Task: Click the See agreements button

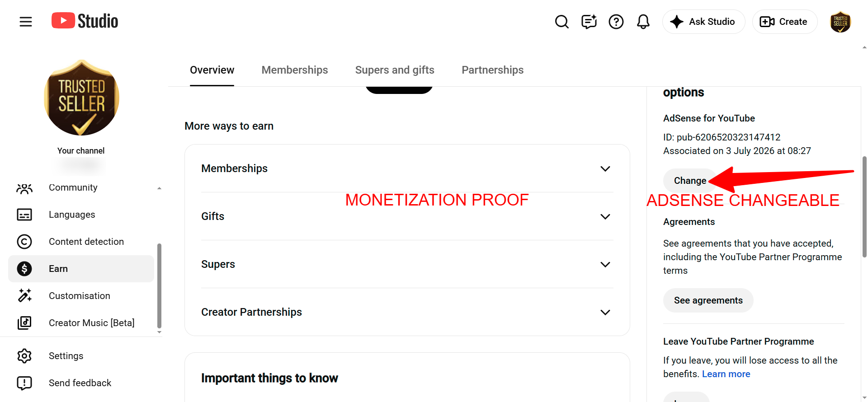Action: pos(708,300)
